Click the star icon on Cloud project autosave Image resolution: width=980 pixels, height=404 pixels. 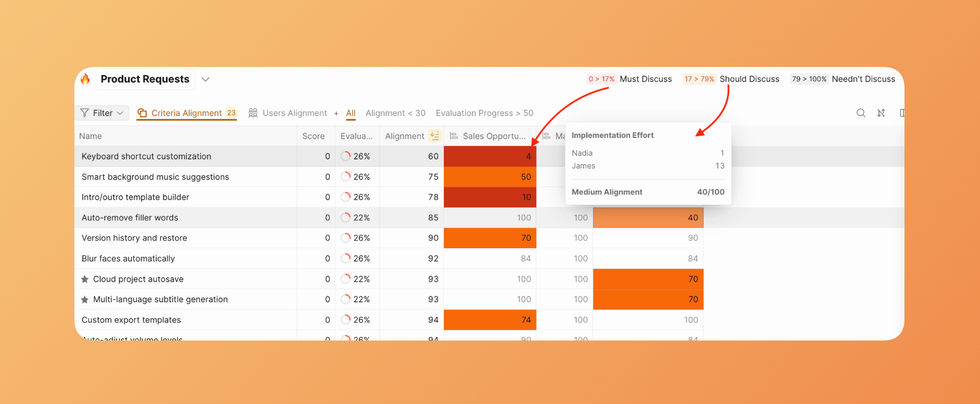tap(85, 279)
